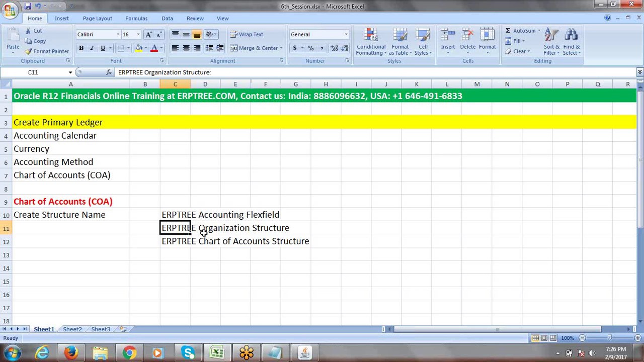Click the Insert Function fx icon
This screenshot has height=362, width=644.
[109, 72]
